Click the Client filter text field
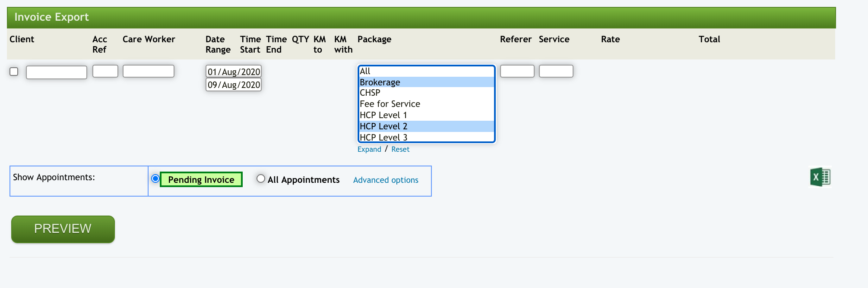 coord(57,72)
